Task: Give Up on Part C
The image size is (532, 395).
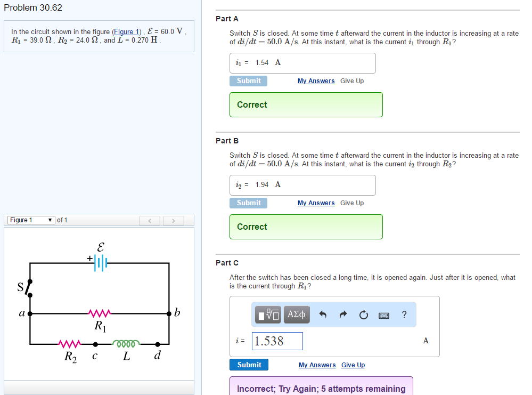Action: [353, 365]
